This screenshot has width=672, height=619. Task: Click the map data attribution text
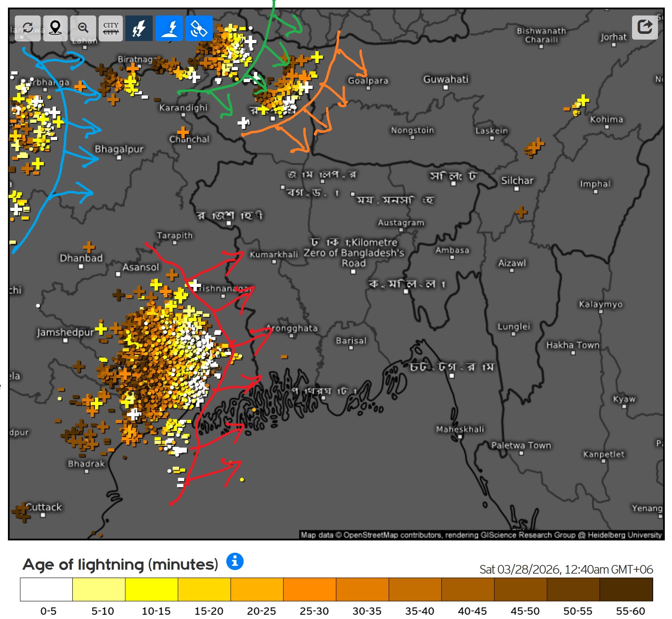tap(481, 535)
